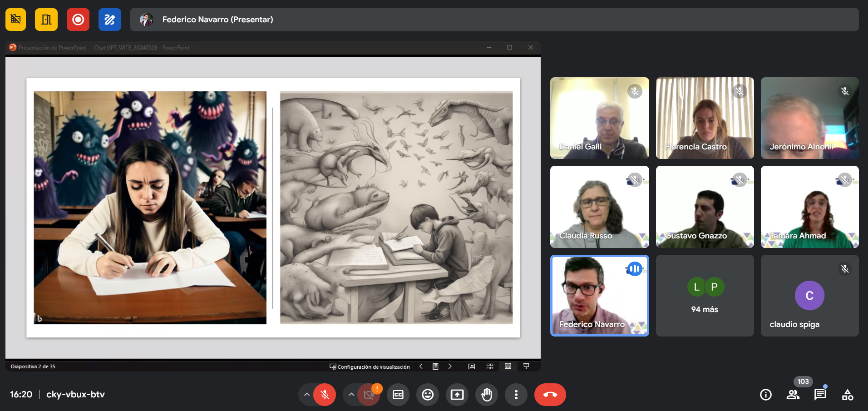Open the emoji reactions button

pyautogui.click(x=428, y=395)
